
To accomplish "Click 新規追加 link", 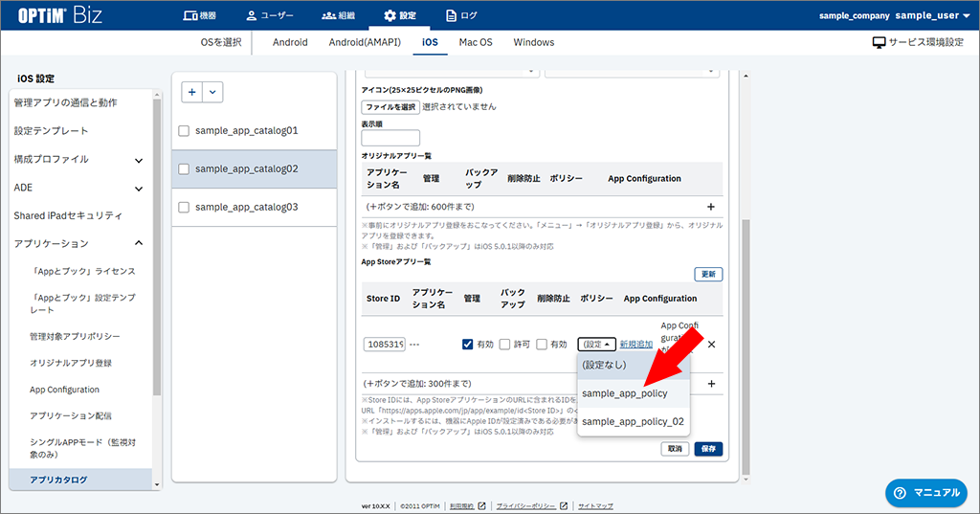I will (x=636, y=344).
